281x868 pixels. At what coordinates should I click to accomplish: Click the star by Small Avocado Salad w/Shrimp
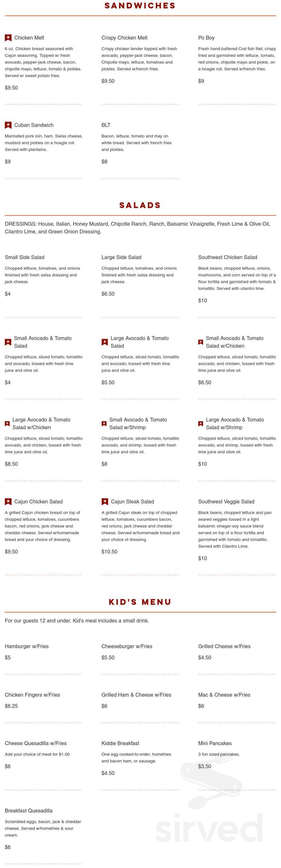coord(104,424)
